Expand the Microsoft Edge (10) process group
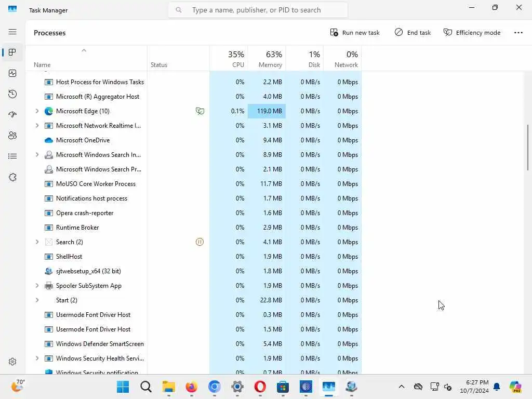 tap(37, 111)
